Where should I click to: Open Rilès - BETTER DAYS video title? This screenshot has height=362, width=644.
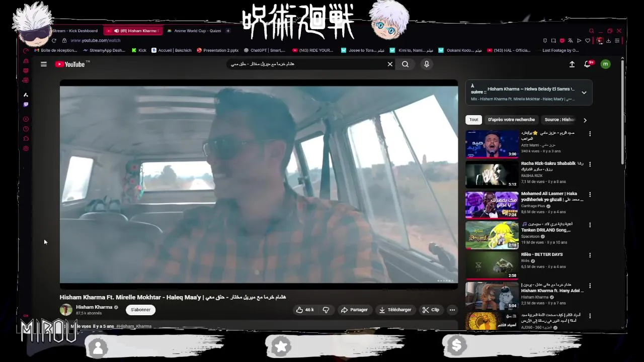coord(542,254)
